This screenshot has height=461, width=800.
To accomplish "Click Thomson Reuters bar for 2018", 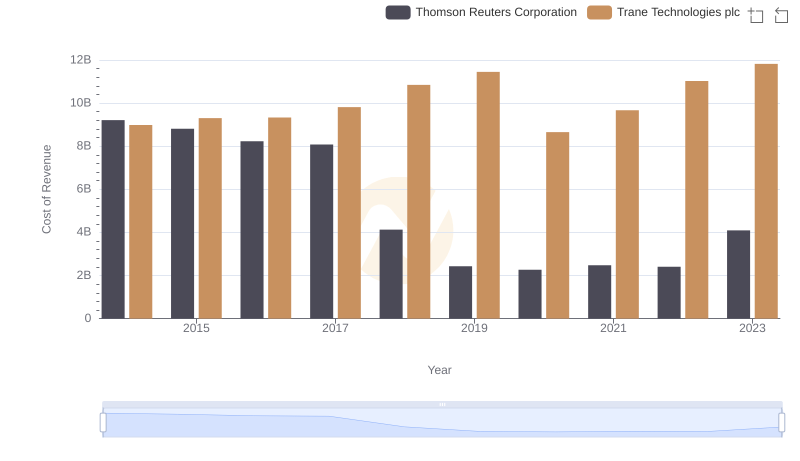I will pyautogui.click(x=391, y=274).
